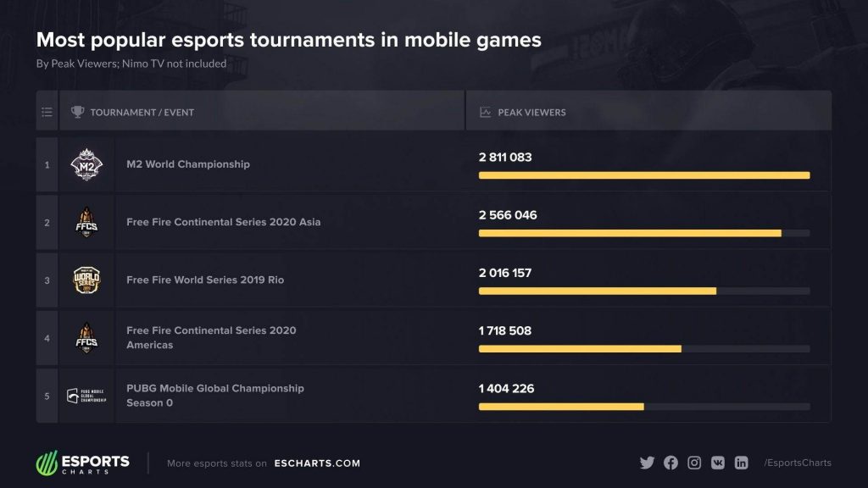The height and width of the screenshot is (488, 868).
Task: Click the PUBG Mobile Global Championship logo
Action: point(86,396)
